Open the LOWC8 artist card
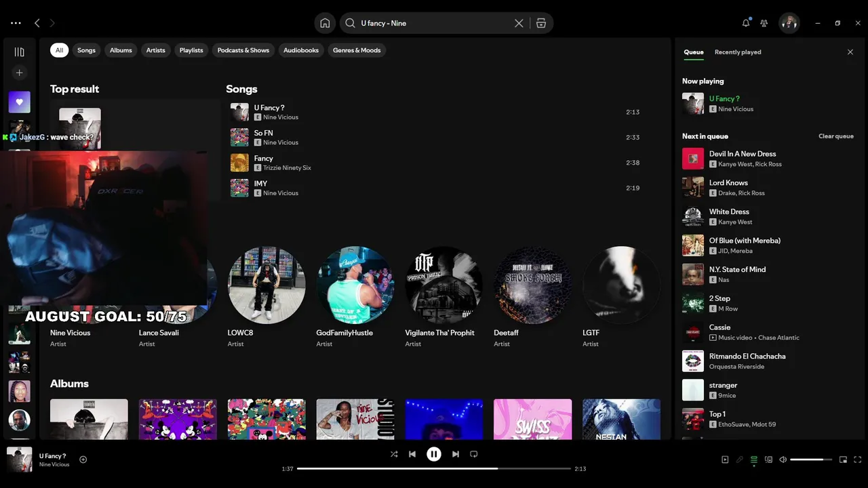868x488 pixels. coord(267,298)
